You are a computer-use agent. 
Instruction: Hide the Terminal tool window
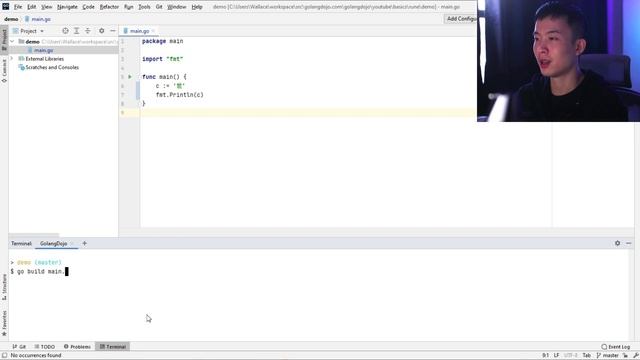pyautogui.click(x=629, y=243)
